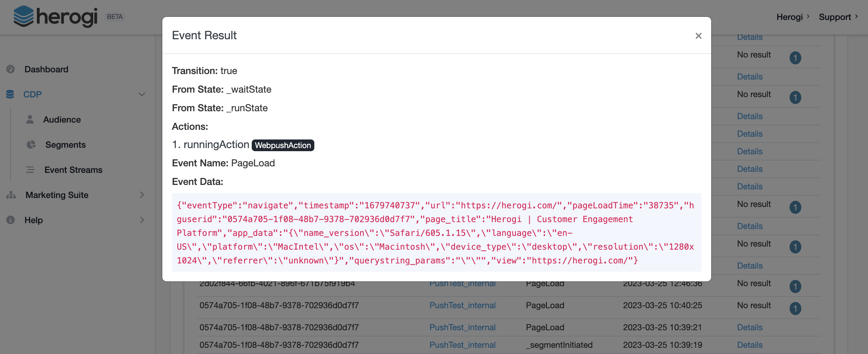The height and width of the screenshot is (354, 868).
Task: Click the Marketing Suite hierarchy icon
Action: pyautogui.click(x=11, y=195)
